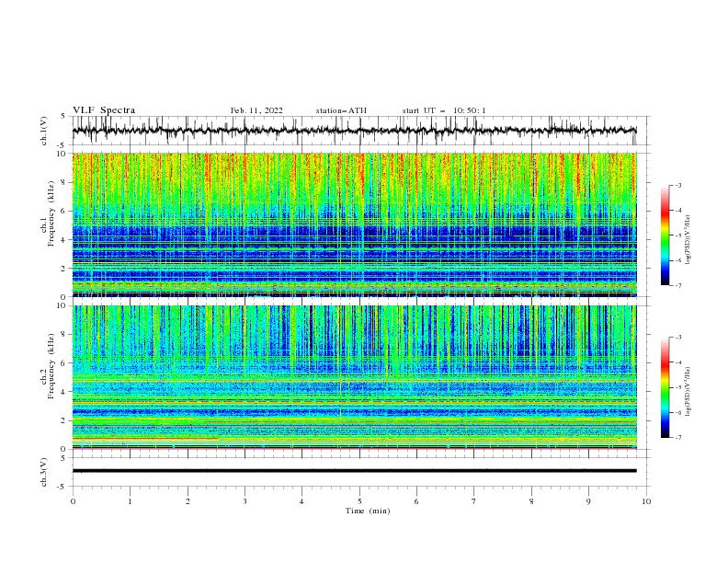Image resolution: width=728 pixels, height=563 pixels.
Task: Click the "-5" label on ch.2 color bar
Action: pos(677,387)
